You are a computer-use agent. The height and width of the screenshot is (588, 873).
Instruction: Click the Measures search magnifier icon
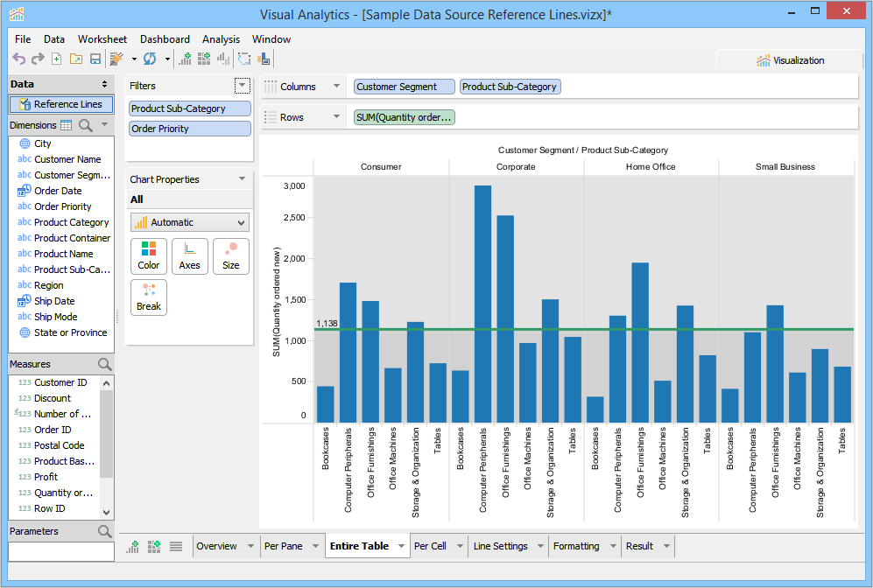click(104, 364)
